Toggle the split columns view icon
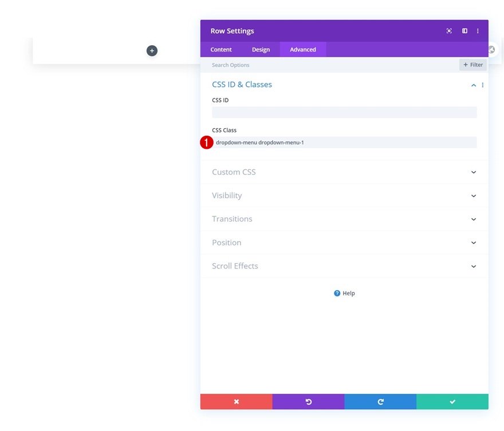The height and width of the screenshot is (431, 504). [x=464, y=31]
